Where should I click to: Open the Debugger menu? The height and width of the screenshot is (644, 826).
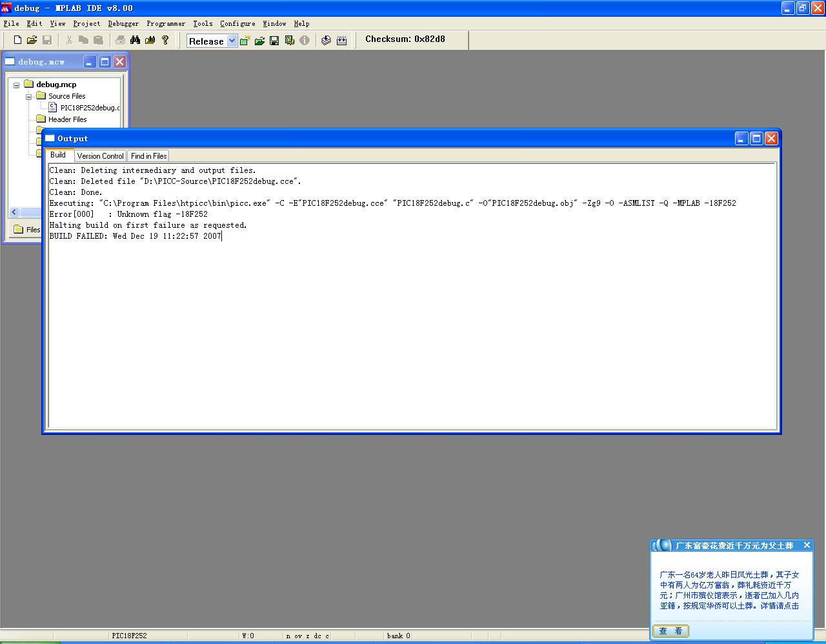[x=123, y=23]
